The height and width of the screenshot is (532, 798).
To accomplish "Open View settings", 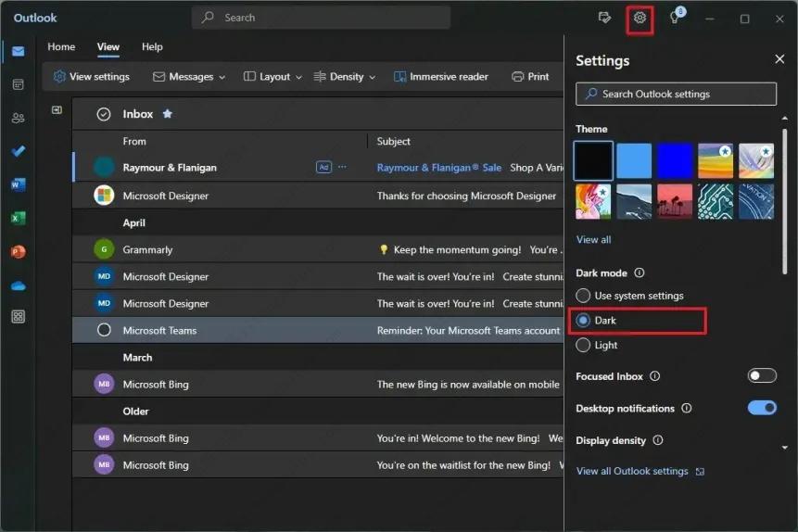I will pos(92,76).
